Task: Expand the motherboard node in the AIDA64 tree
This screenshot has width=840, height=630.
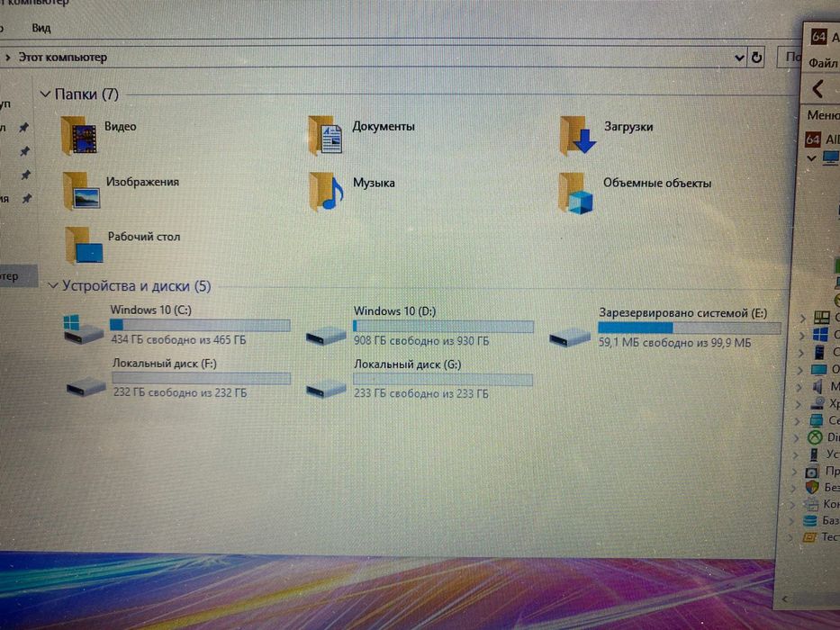Action: coord(802,319)
